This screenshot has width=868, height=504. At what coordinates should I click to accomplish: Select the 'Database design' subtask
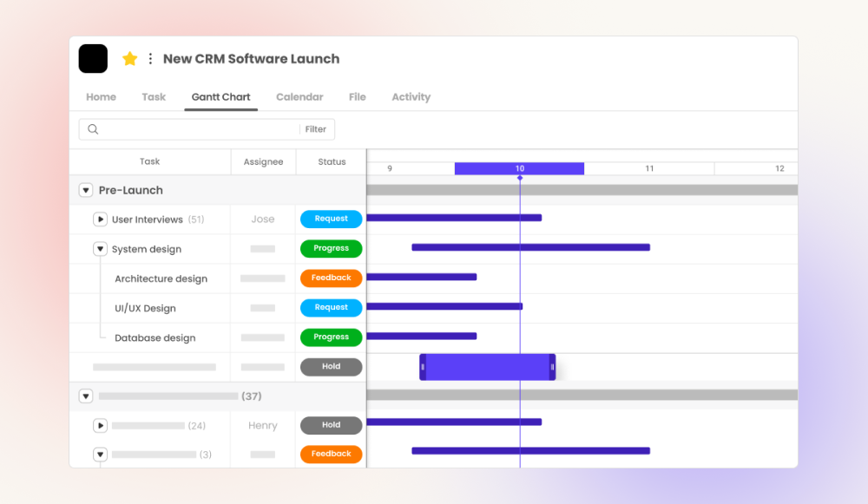pyautogui.click(x=155, y=338)
